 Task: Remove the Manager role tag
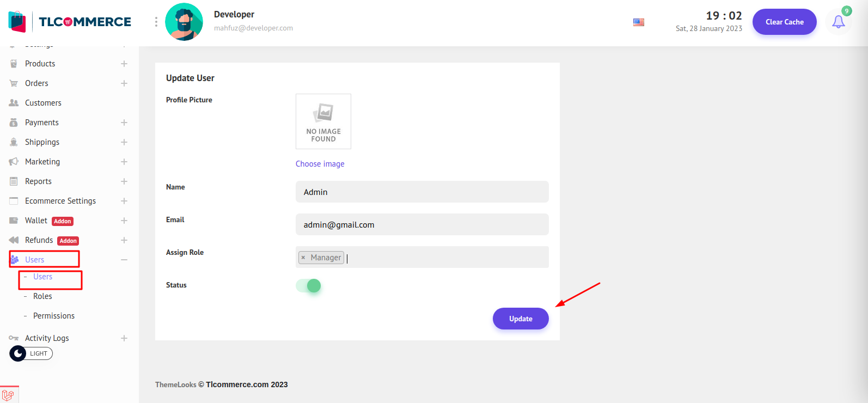[x=303, y=258]
